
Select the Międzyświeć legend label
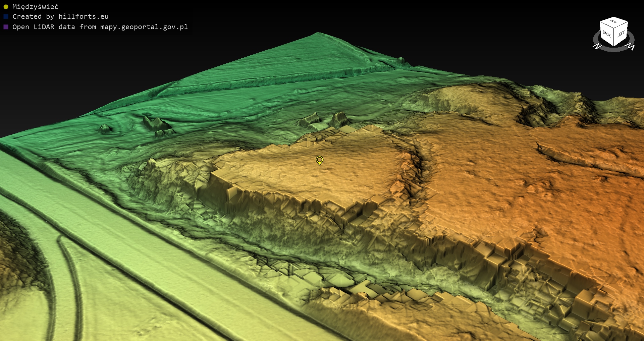(35, 7)
